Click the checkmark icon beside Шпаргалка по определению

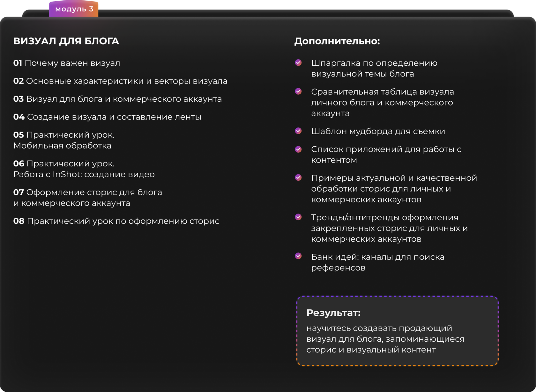298,62
